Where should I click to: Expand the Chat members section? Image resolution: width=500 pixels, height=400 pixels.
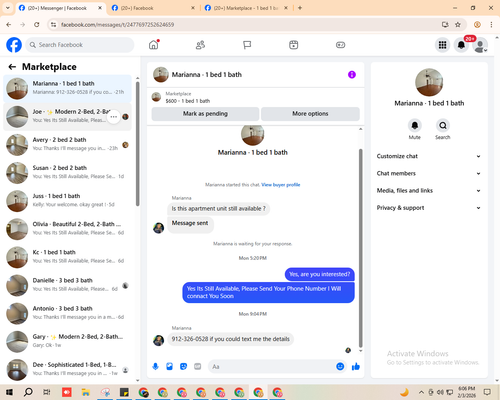click(429, 173)
